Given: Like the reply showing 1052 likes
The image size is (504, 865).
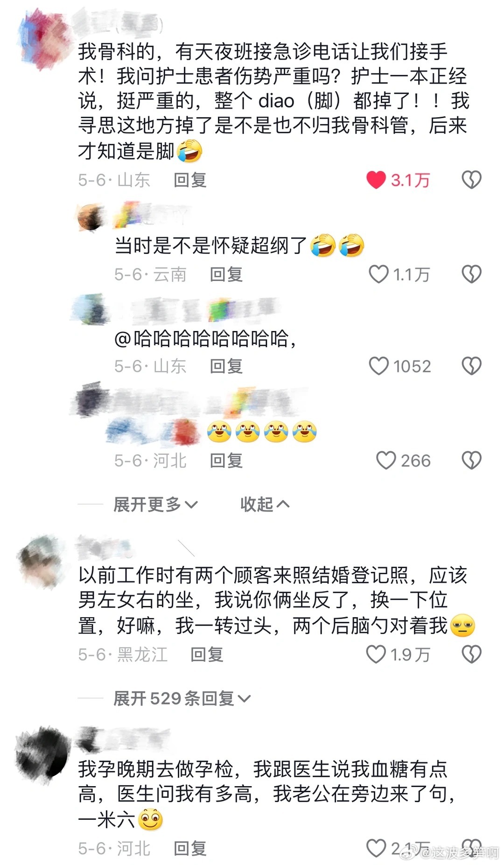Looking at the screenshot, I should tap(378, 366).
